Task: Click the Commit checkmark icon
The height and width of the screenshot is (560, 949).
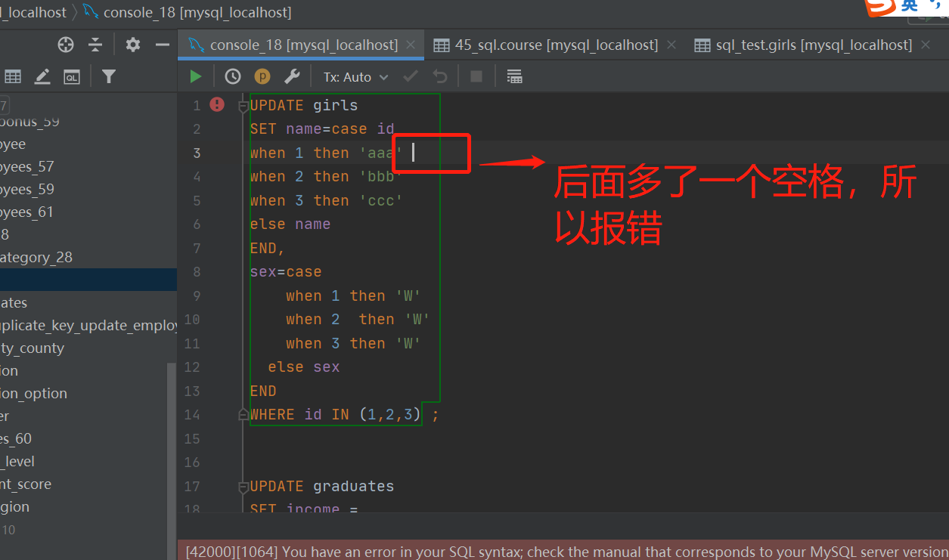Action: [411, 76]
